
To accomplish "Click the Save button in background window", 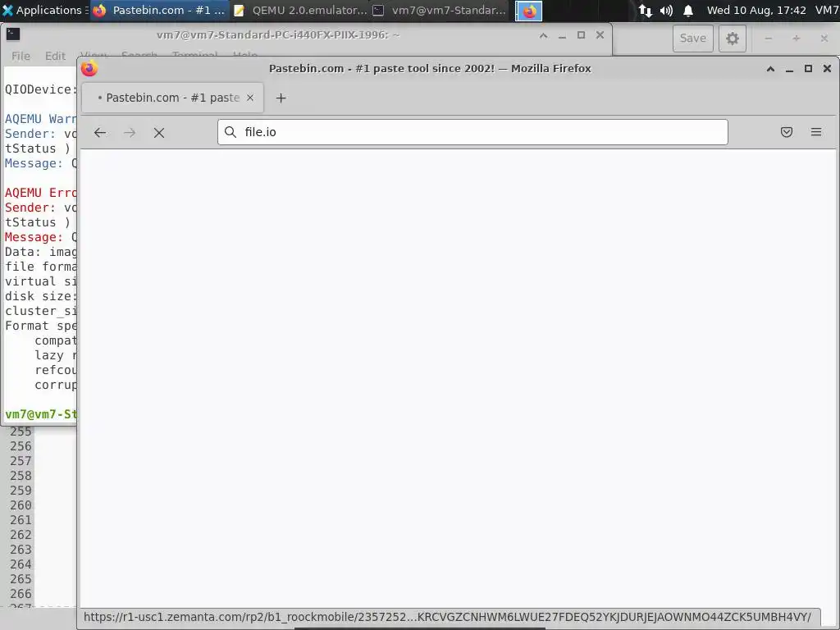I will click(x=692, y=38).
